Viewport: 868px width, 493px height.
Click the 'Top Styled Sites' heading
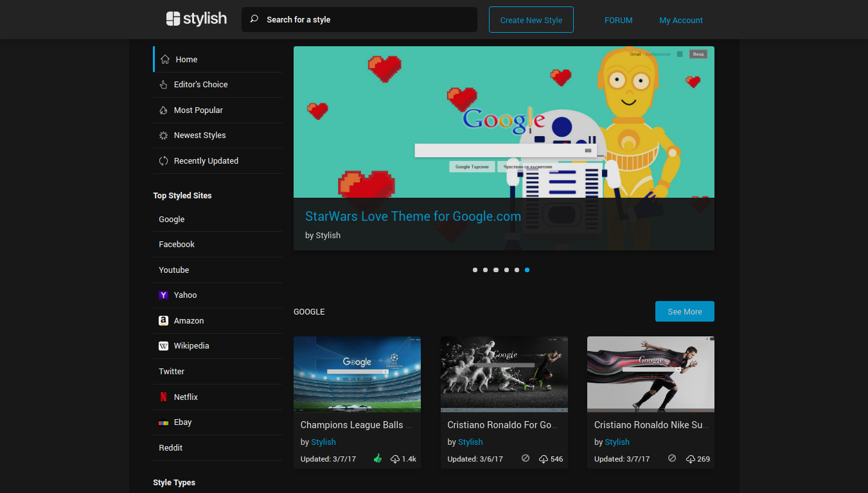(182, 196)
